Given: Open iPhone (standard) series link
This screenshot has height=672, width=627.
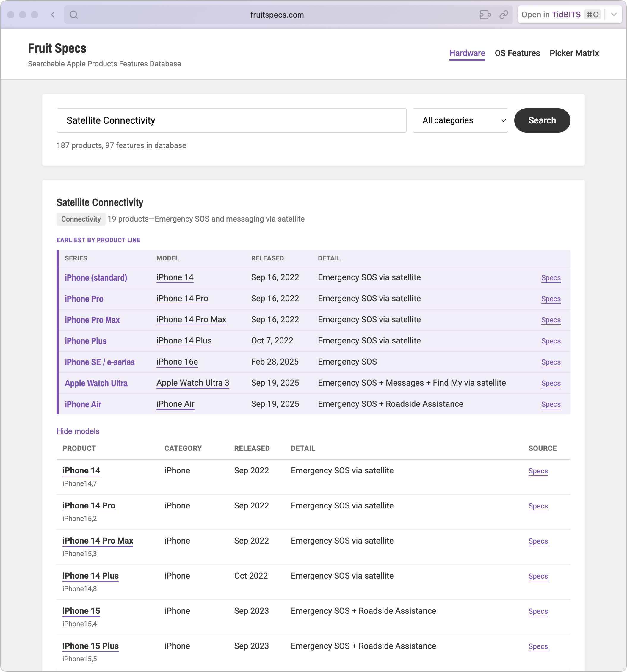Looking at the screenshot, I should (96, 277).
